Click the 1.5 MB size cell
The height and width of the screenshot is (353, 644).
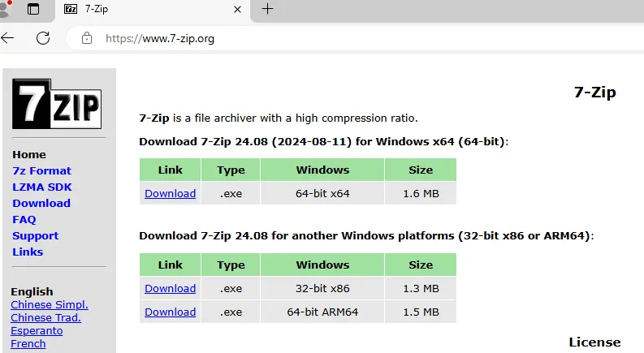point(421,312)
